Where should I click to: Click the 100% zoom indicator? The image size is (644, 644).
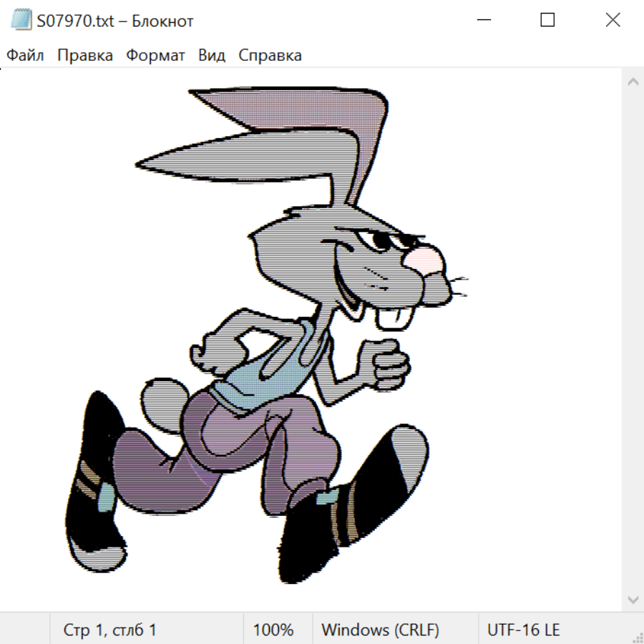[273, 630]
